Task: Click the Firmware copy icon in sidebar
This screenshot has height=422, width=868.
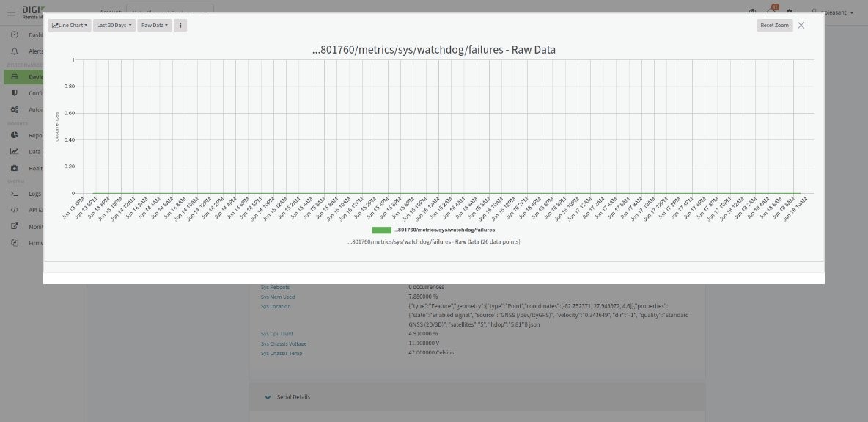Action: (15, 243)
